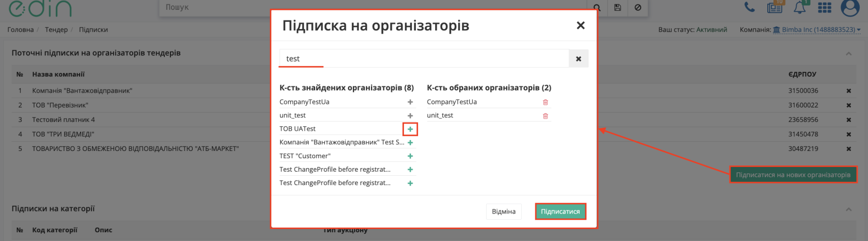Click the reset circle-slash icon

tap(638, 7)
